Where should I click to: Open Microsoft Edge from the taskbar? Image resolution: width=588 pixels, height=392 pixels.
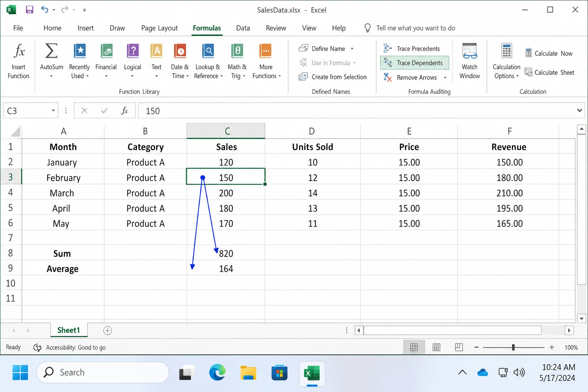tap(217, 372)
